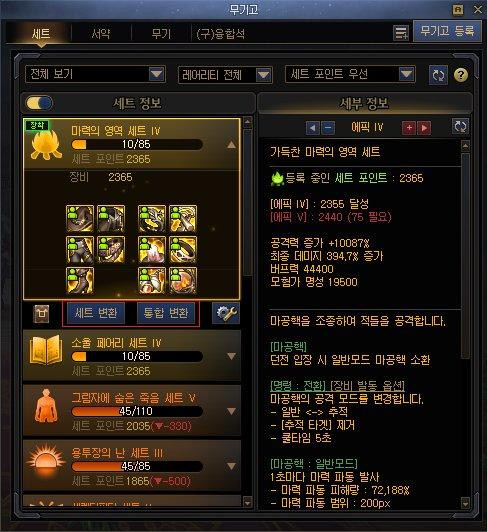Click the blue minus icon next to 에픽 IV

327,128
